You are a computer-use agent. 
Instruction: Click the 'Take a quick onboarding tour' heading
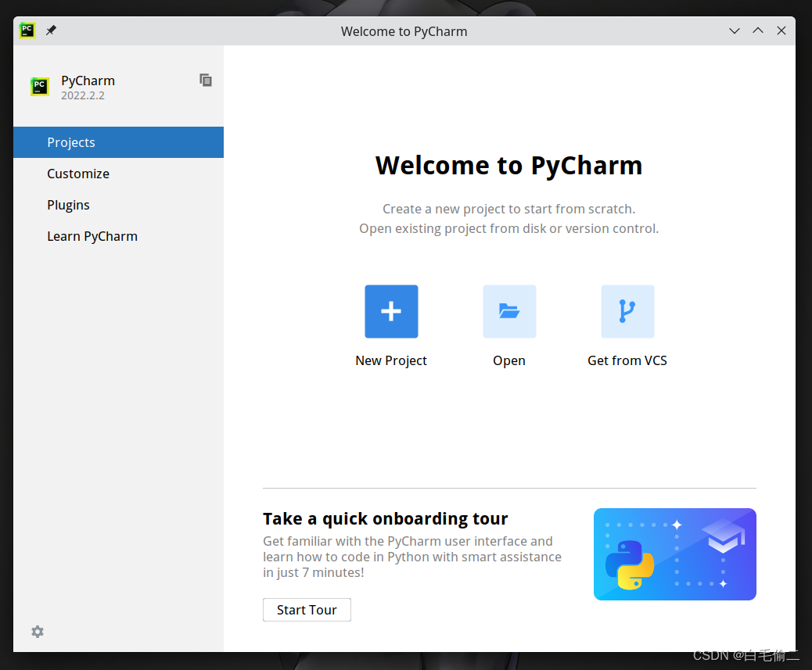coord(386,518)
